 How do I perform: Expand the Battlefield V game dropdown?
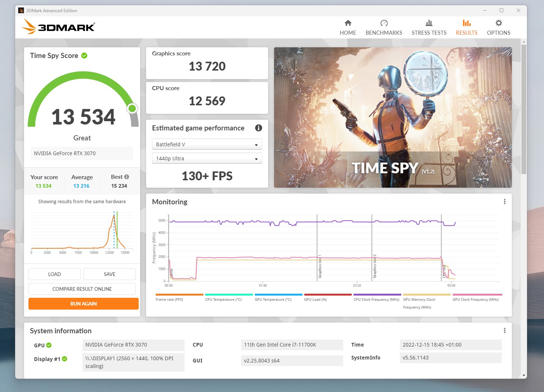coord(207,144)
